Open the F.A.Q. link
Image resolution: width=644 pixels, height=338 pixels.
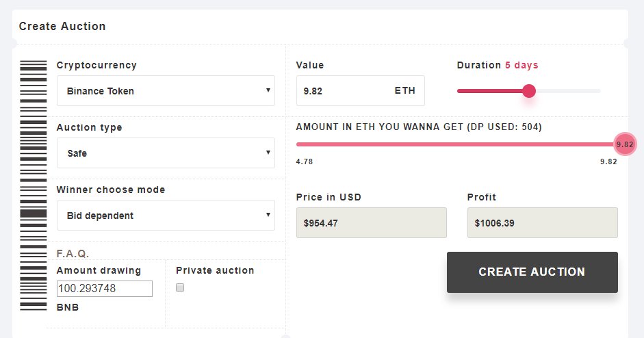73,253
